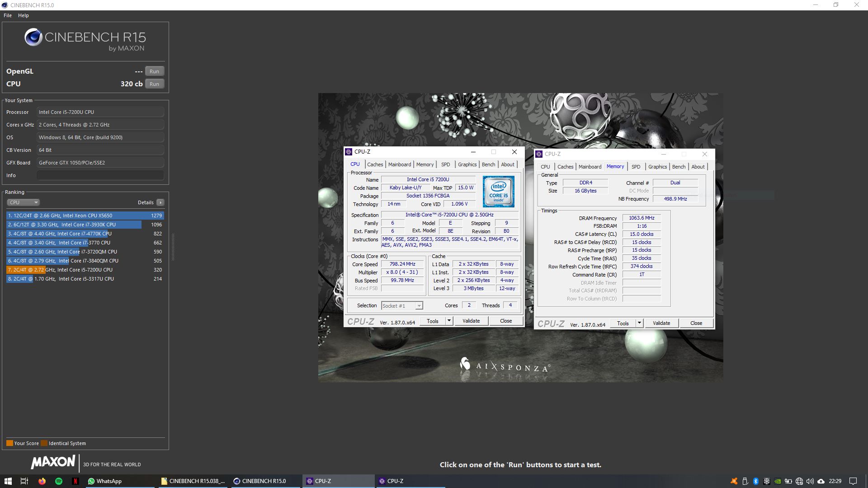Viewport: 868px width, 488px height.
Task: Click the brown Identical System legend swatch
Action: point(44,443)
